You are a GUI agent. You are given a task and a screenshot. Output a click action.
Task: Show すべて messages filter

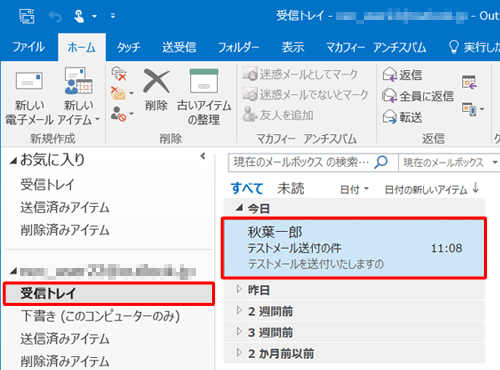(247, 188)
